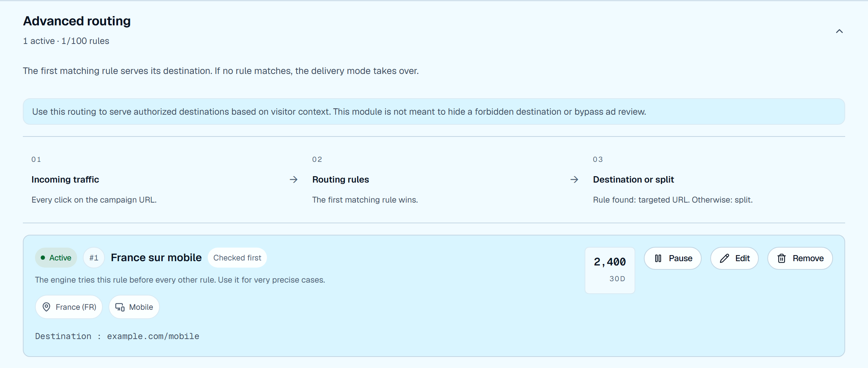Click the France (FR) location chip
This screenshot has height=368, width=868.
pos(69,307)
